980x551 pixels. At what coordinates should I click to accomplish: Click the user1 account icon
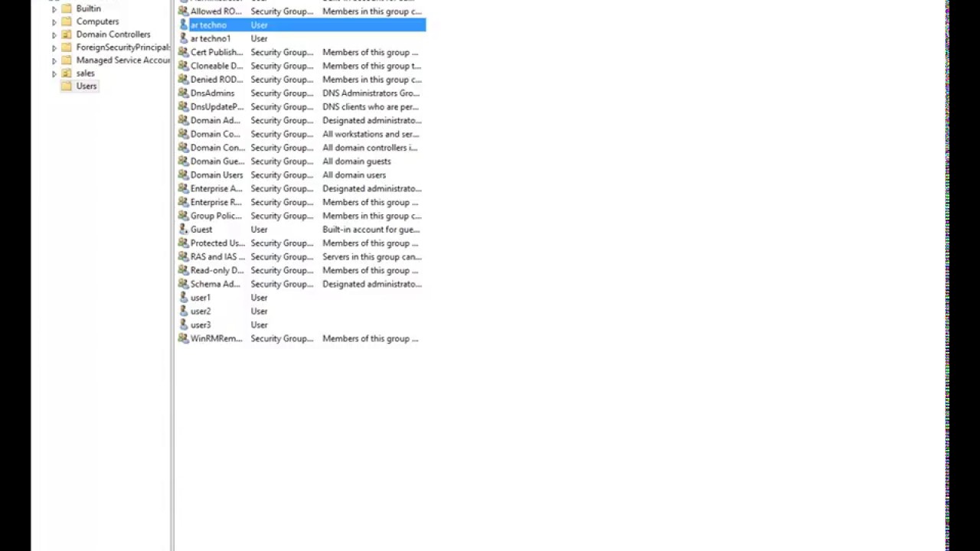[183, 298]
